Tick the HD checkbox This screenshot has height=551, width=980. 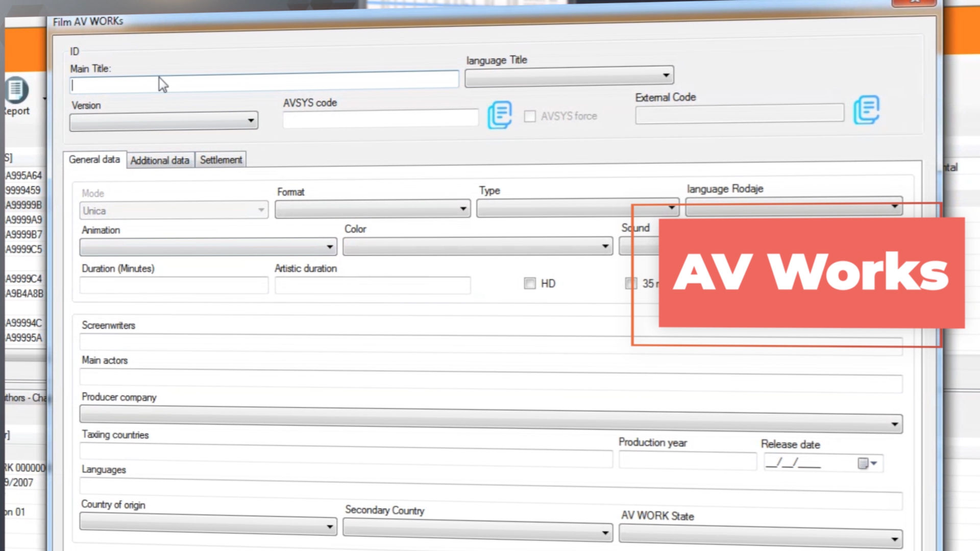[530, 283]
